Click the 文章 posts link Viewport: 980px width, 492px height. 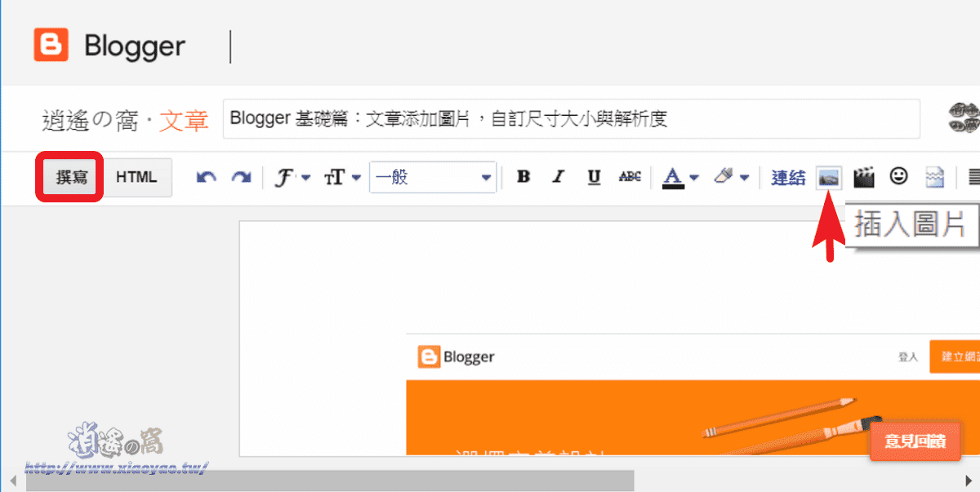184,121
